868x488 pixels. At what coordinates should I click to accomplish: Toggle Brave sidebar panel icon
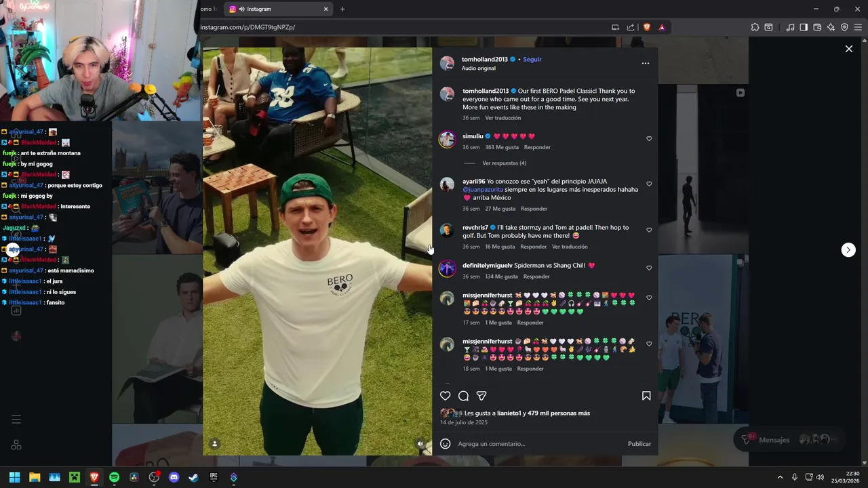coord(804,27)
